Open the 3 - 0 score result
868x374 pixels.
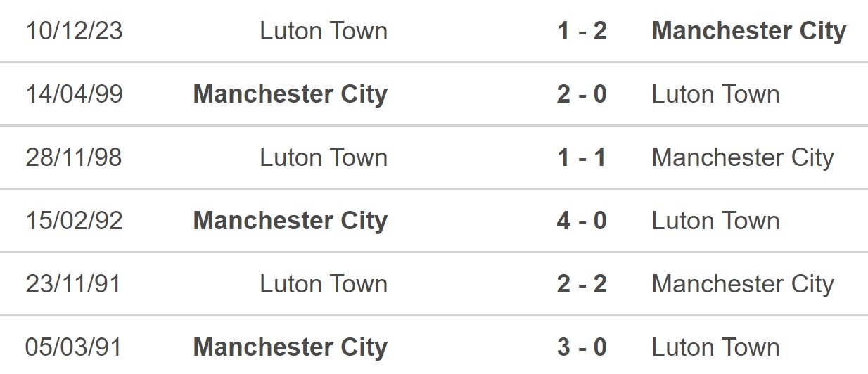coord(582,347)
